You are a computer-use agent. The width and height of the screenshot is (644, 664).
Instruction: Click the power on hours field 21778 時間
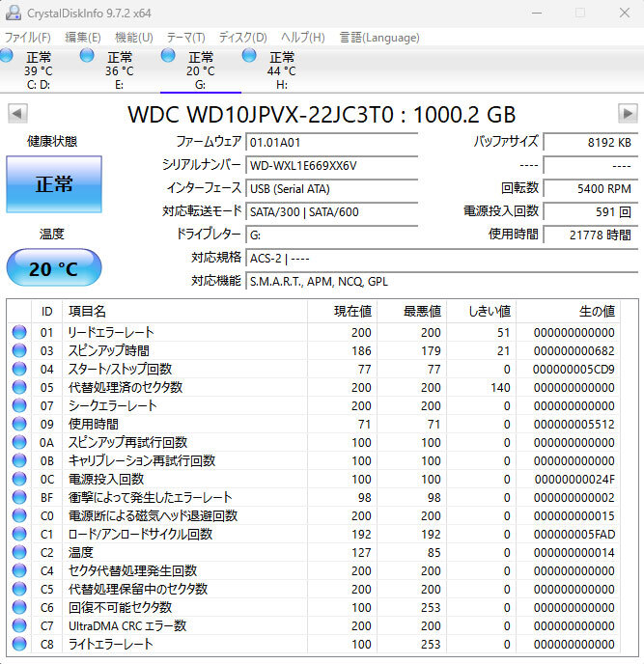pyautogui.click(x=591, y=235)
